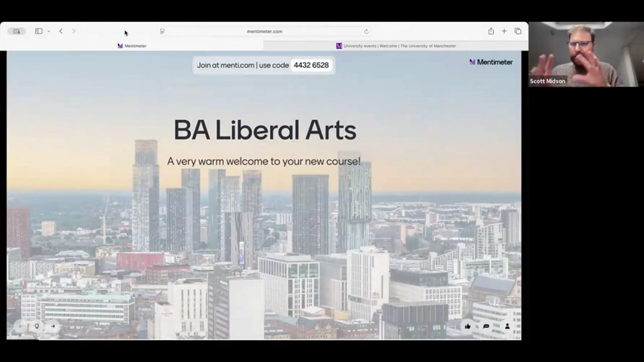This screenshot has height=362, width=644.
Task: Open the sidebar options dropdown chevron
Action: click(48, 31)
